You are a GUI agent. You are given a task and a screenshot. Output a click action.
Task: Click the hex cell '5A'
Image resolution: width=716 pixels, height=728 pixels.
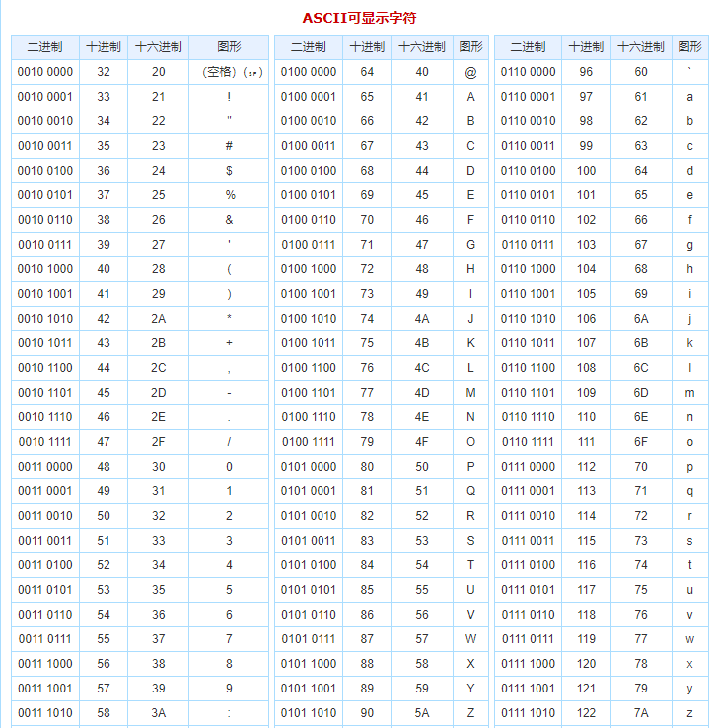(422, 712)
